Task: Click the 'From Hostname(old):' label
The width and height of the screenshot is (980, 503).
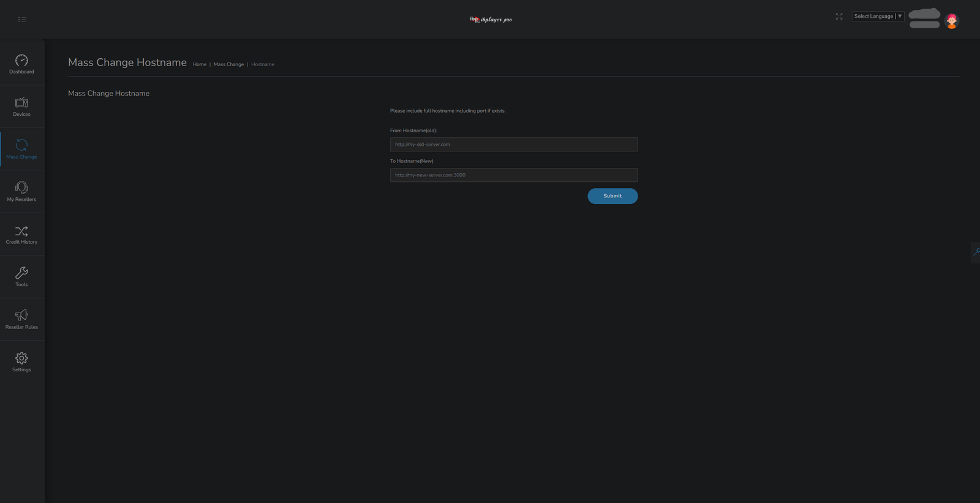Action: [413, 130]
